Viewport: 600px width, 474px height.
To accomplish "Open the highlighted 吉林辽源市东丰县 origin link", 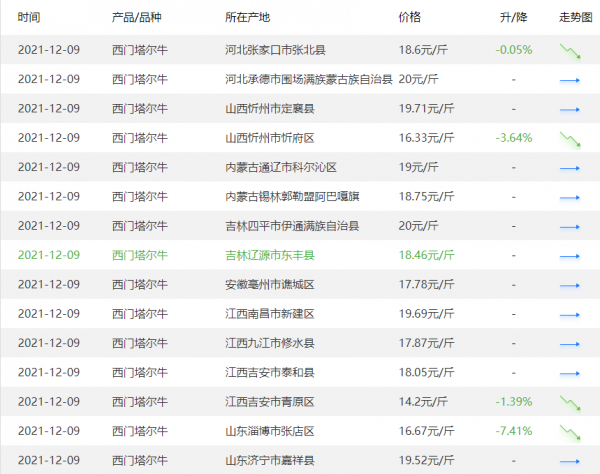I will pos(270,256).
